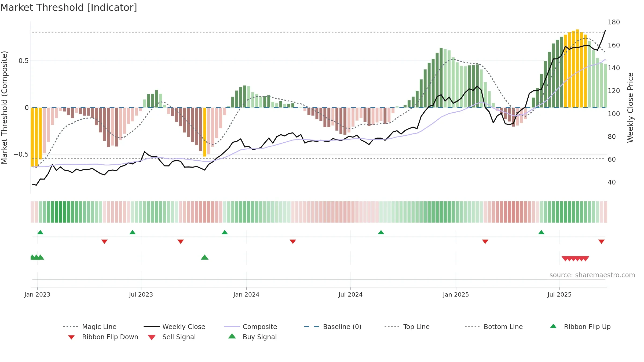The width and height of the screenshot is (644, 362).
Task: Toggle Buy Signal legend entry
Action: (x=252, y=337)
